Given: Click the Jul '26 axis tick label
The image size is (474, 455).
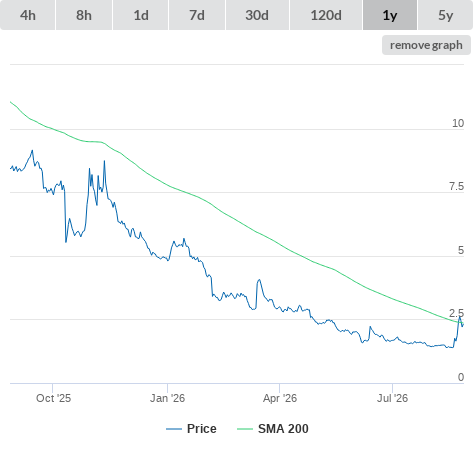Looking at the screenshot, I should coord(392,398).
